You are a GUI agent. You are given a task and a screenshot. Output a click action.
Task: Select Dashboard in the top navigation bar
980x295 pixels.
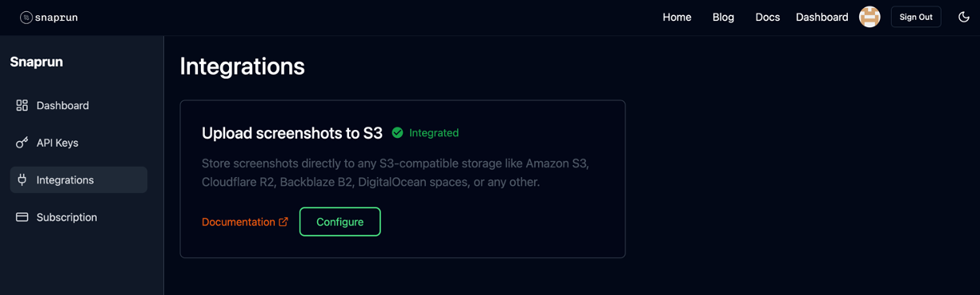[x=821, y=17]
